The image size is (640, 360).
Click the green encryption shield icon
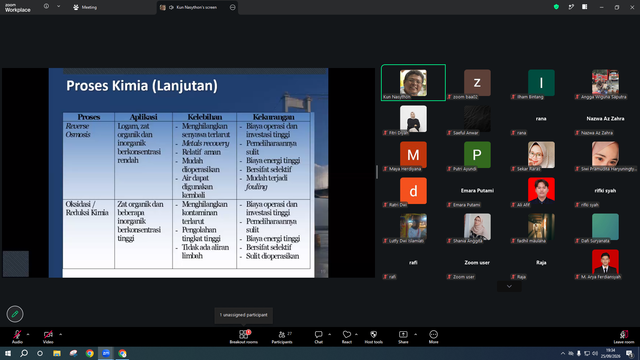(x=556, y=7)
